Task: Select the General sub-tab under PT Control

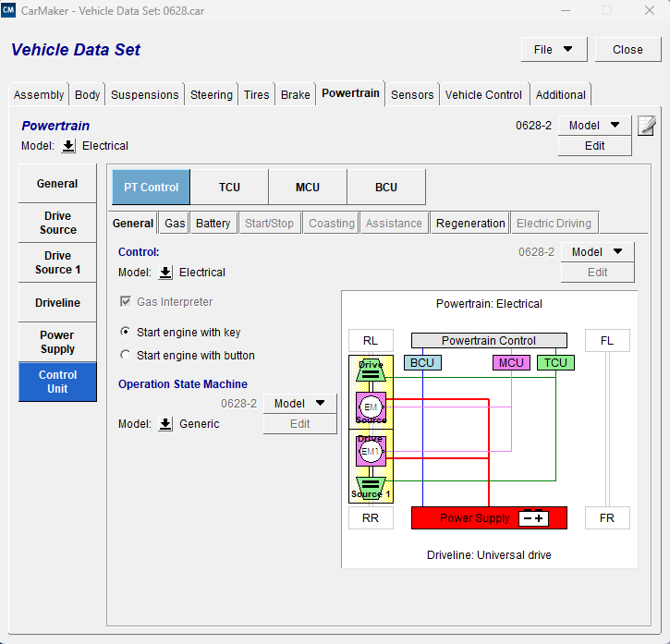Action: click(133, 223)
